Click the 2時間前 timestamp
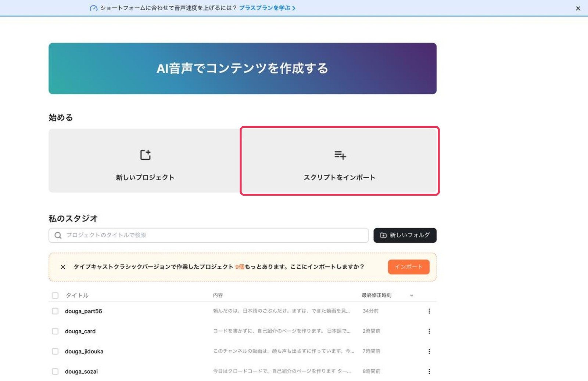The height and width of the screenshot is (381, 588). coord(371,331)
